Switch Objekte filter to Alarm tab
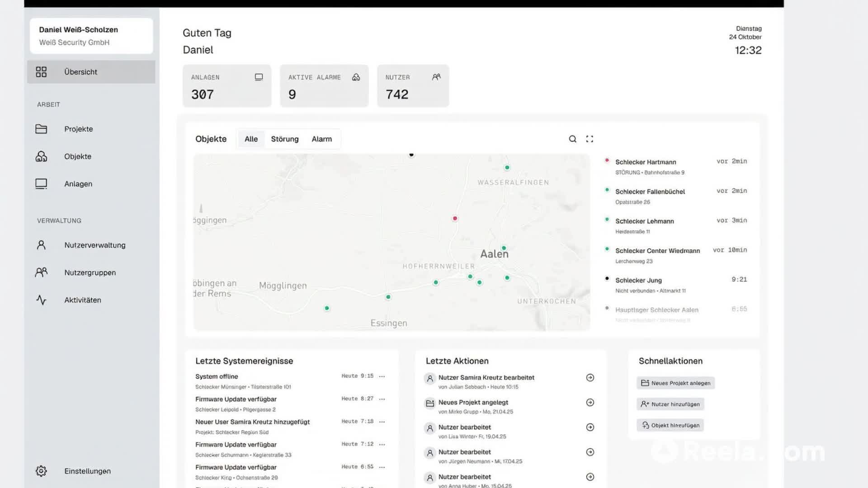The width and height of the screenshot is (868, 488). 321,139
